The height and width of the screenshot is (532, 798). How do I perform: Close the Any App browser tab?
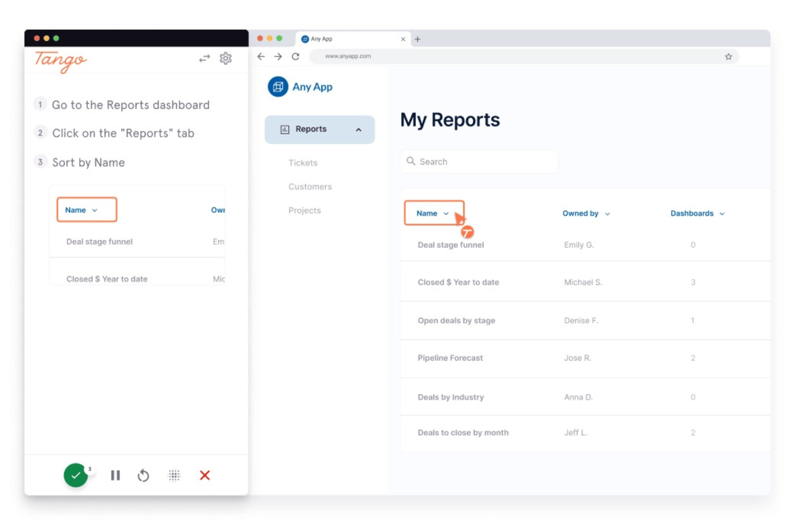403,39
